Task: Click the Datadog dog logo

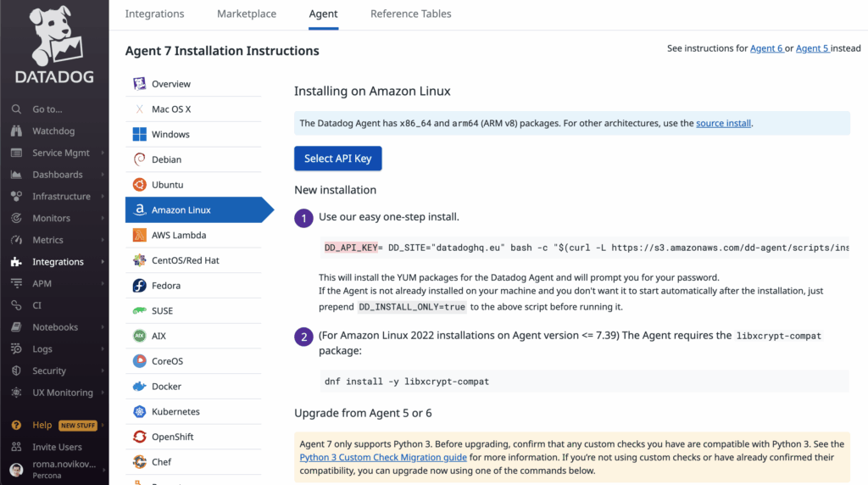Action: [x=54, y=38]
